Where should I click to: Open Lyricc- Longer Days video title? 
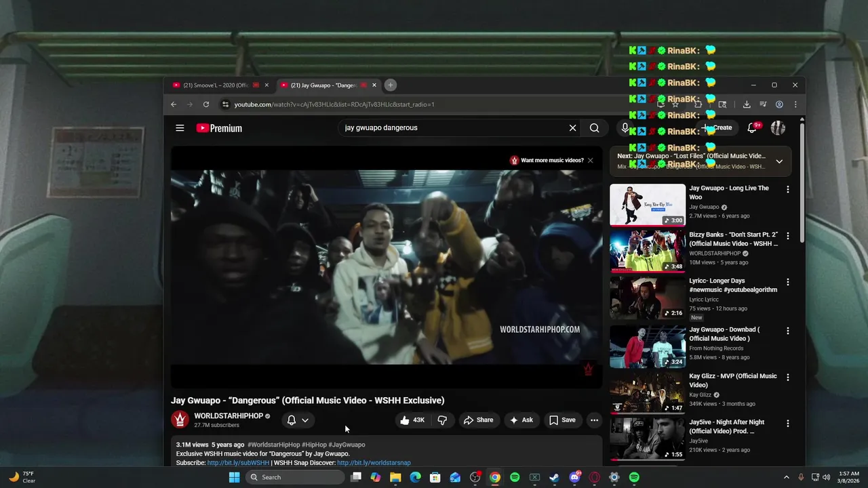733,285
